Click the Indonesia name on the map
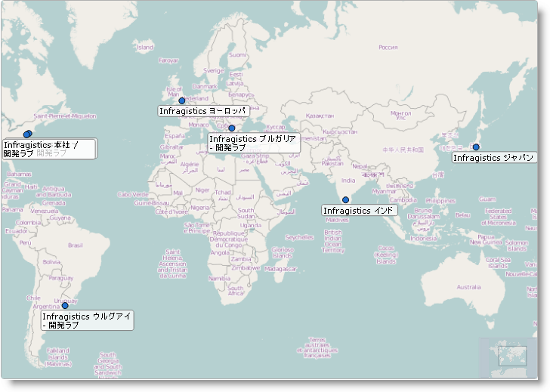The image size is (550, 392). [x=423, y=239]
